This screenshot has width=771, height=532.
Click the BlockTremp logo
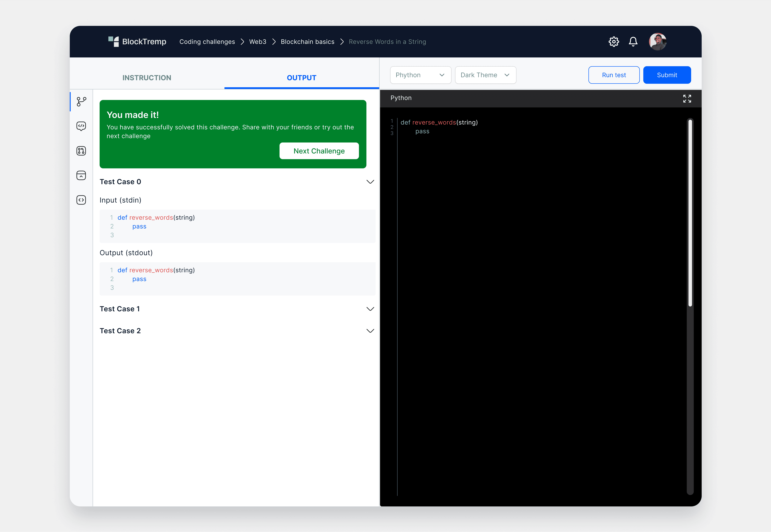point(137,42)
